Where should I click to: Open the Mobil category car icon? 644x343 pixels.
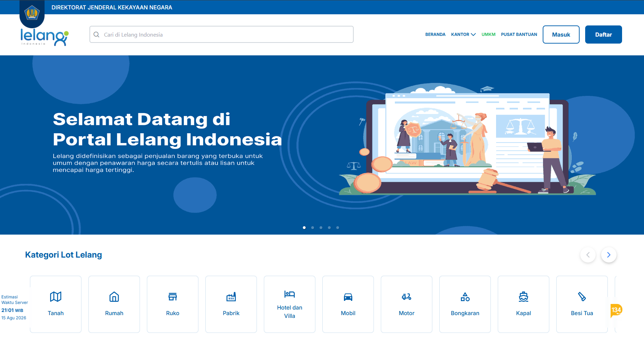(x=348, y=297)
